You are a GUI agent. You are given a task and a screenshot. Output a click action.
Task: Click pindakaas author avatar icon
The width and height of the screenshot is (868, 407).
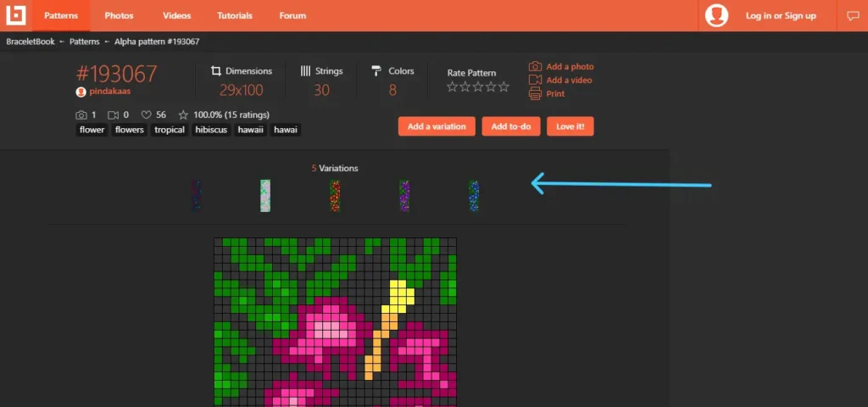(81, 92)
